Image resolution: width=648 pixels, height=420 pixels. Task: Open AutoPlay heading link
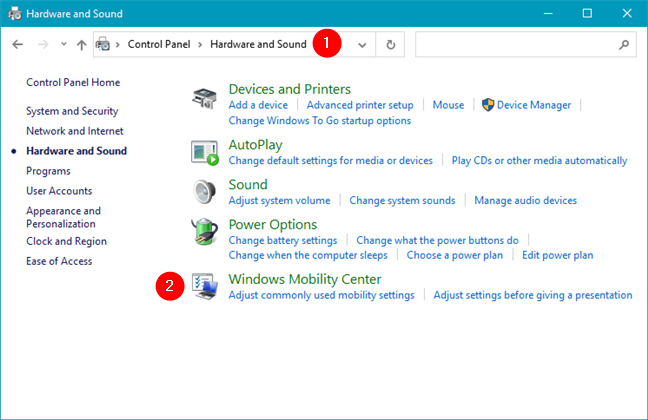255,145
